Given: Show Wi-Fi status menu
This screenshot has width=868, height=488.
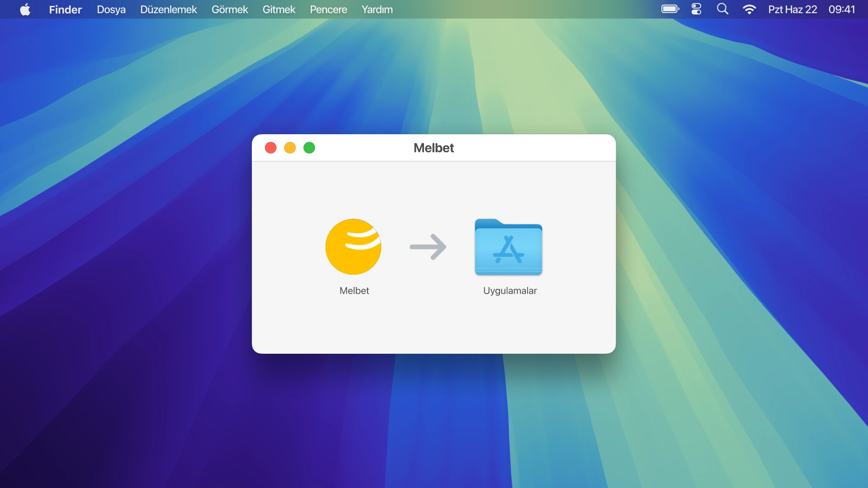Looking at the screenshot, I should coord(749,9).
